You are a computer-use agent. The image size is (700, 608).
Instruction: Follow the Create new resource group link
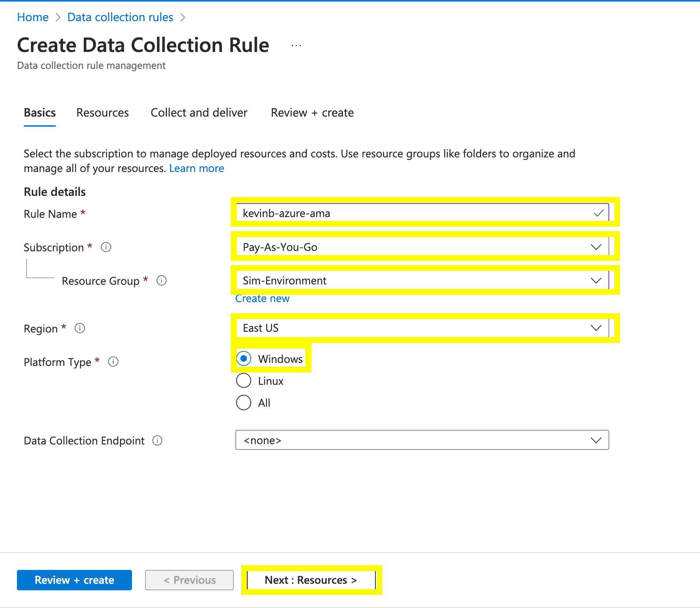point(262,299)
